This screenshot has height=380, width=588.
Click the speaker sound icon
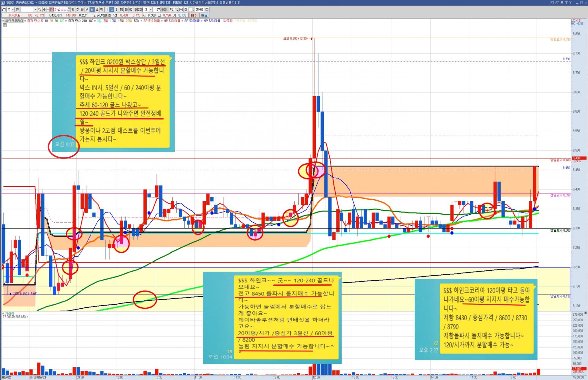point(44,9)
